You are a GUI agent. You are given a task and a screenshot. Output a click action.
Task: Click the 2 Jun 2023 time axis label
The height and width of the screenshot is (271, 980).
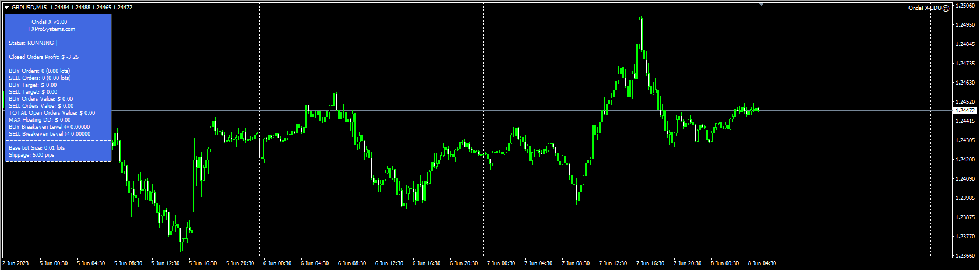click(15, 263)
